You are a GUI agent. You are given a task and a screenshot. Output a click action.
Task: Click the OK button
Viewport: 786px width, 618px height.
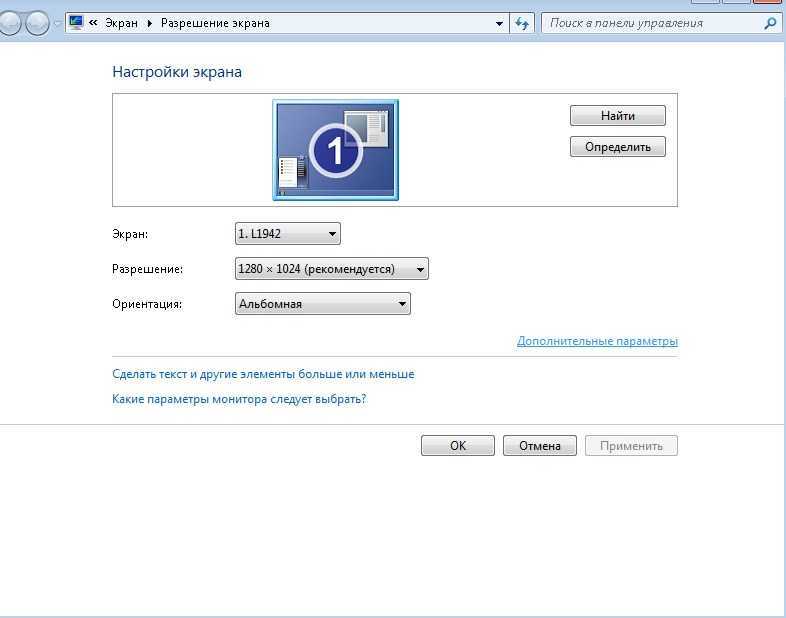click(458, 446)
